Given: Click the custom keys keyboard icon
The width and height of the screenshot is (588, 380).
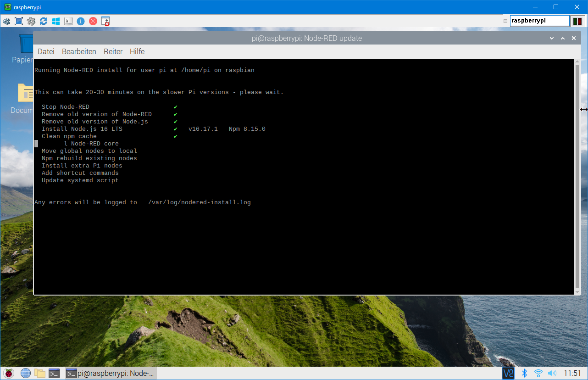Looking at the screenshot, I should [68, 21].
